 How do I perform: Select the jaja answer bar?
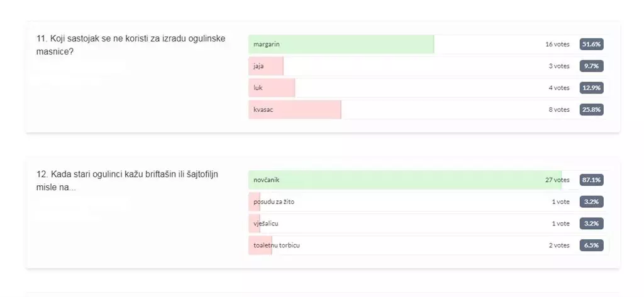point(428,66)
